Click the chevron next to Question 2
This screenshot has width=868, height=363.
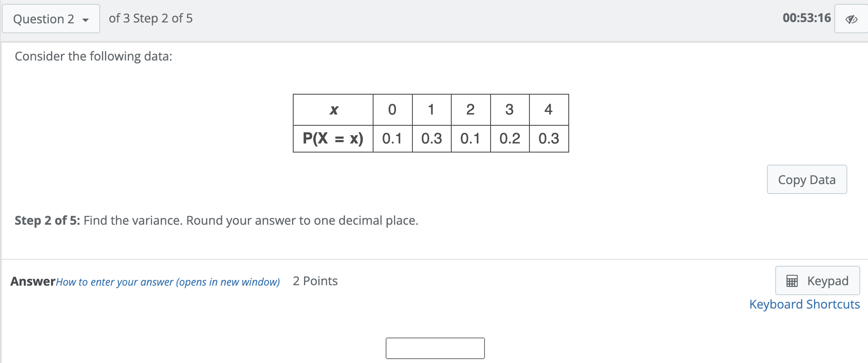tap(86, 19)
